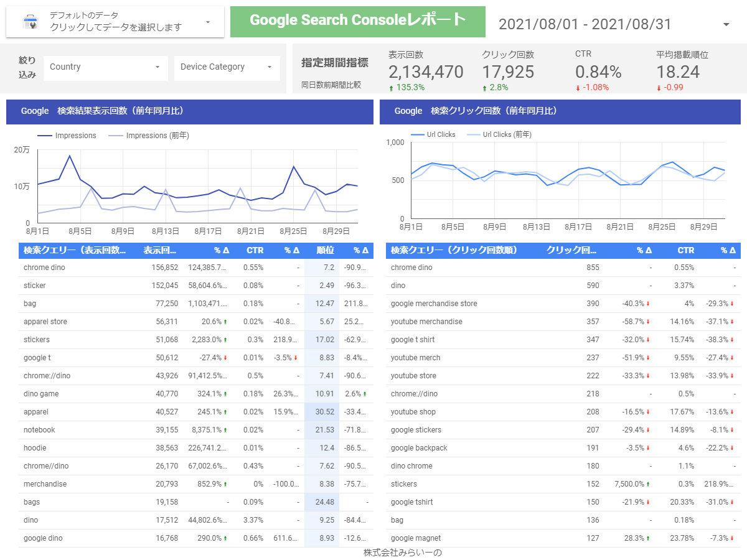Toggle the Url Clicks legend entry
Viewport: 747px width, 560px height.
(433, 134)
